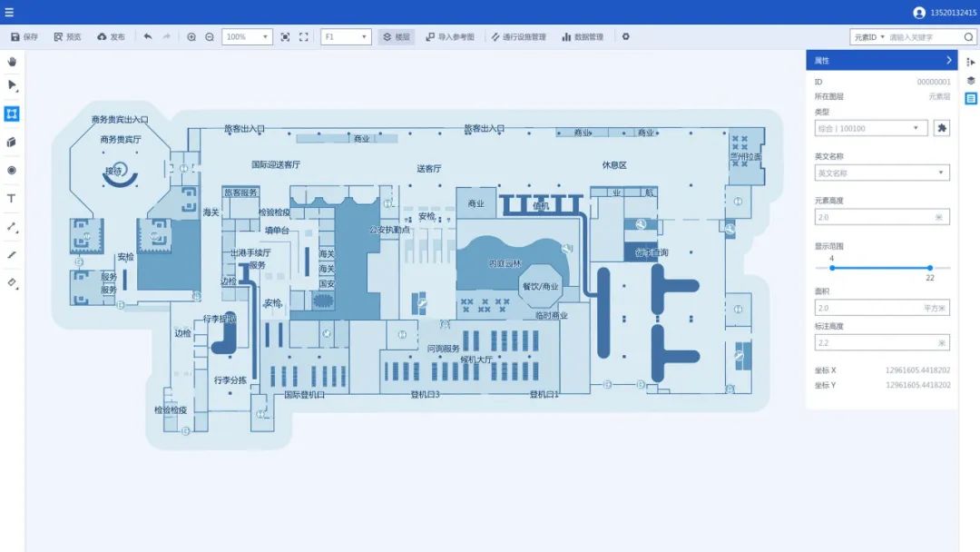Select the hand pan tool

(x=12, y=62)
